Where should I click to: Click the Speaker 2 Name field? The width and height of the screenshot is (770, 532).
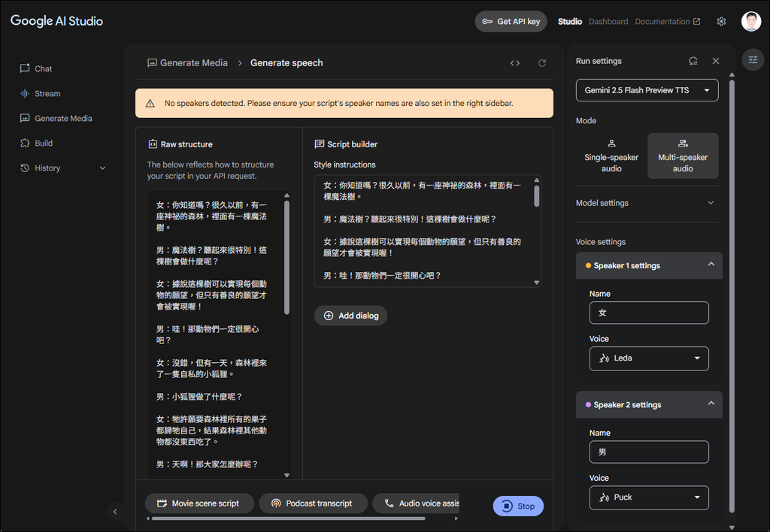(x=649, y=452)
